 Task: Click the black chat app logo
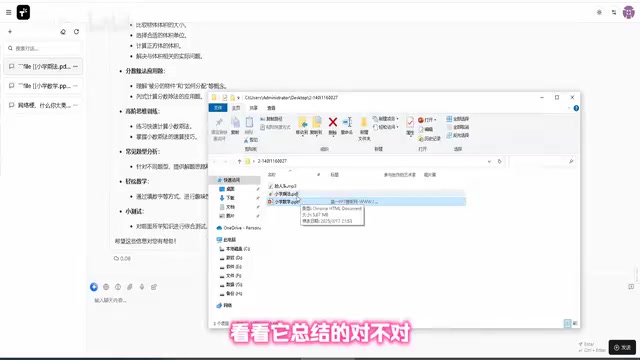tap(23, 12)
